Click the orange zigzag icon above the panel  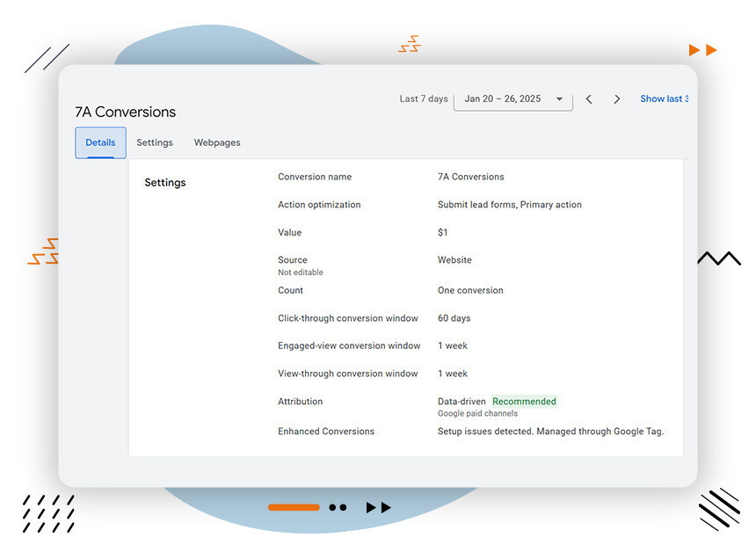point(409,45)
